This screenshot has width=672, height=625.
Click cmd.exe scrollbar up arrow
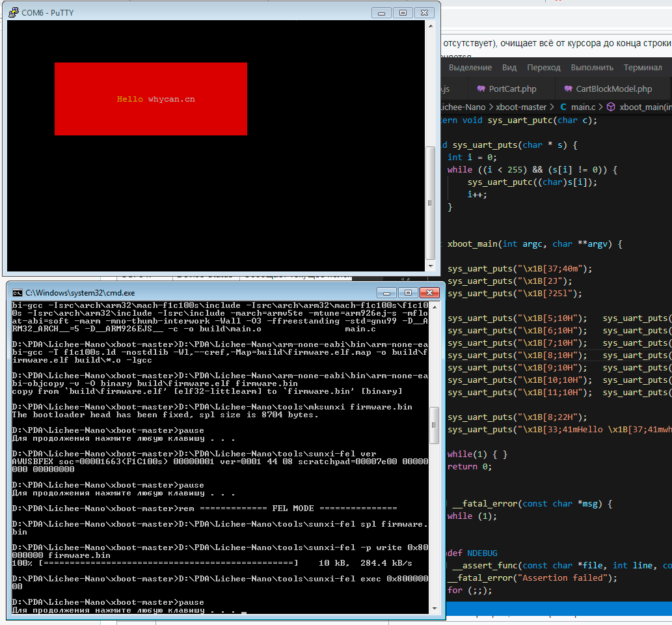tap(435, 307)
